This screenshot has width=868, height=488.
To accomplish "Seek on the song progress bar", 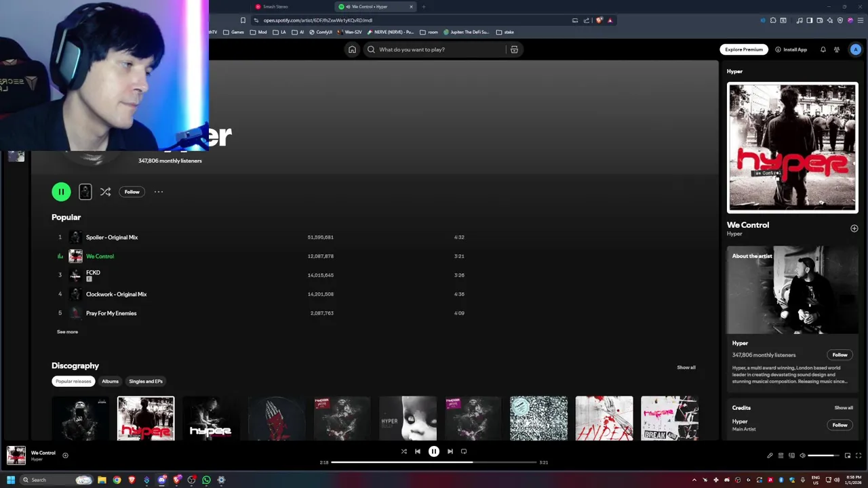I will pyautogui.click(x=434, y=462).
